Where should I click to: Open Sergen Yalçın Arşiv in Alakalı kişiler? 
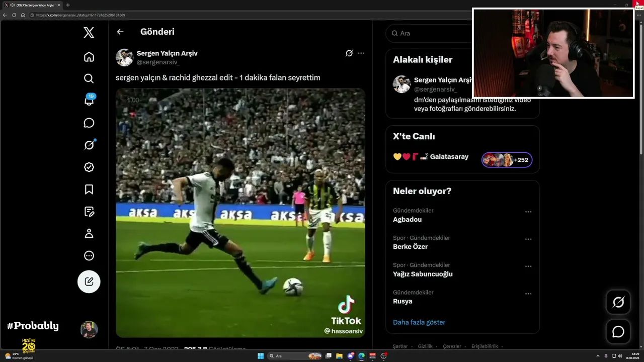442,80
